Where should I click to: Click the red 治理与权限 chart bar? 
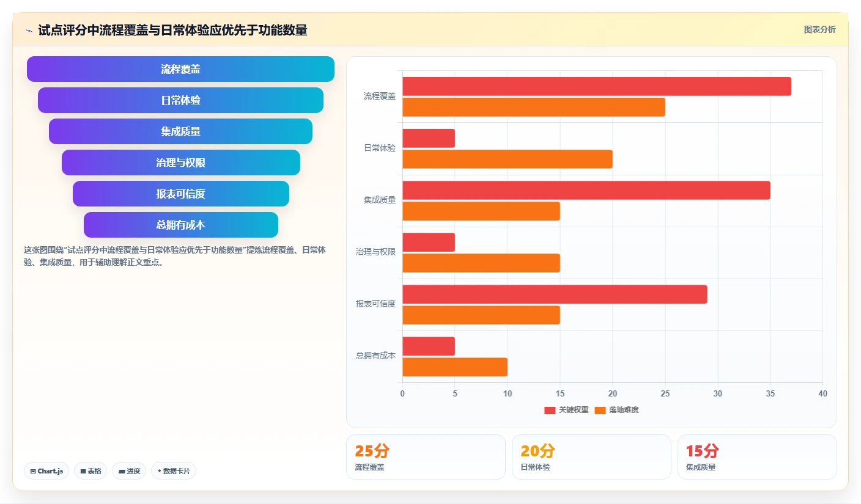[429, 242]
